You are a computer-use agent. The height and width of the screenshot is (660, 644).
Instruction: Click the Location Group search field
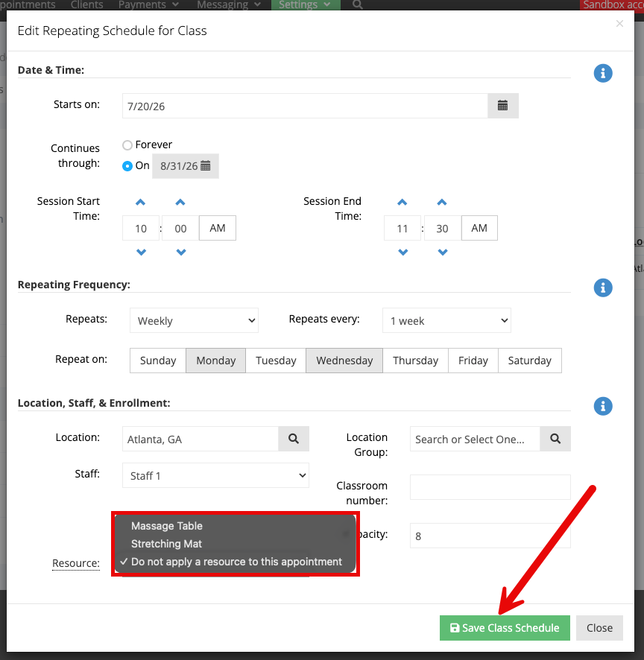[475, 439]
